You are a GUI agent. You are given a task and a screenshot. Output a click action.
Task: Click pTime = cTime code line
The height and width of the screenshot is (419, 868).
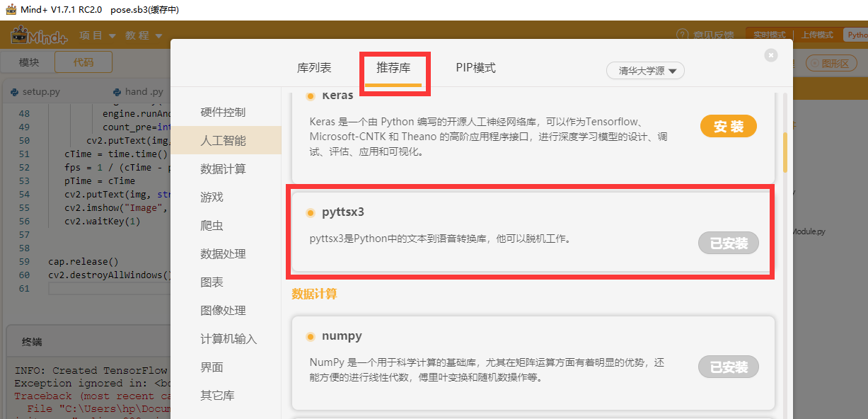tap(99, 180)
